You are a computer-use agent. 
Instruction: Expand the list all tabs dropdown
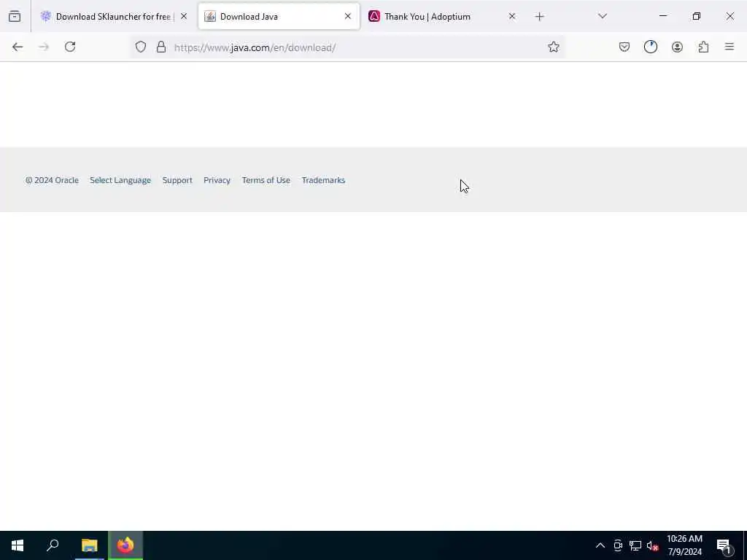[x=603, y=16]
